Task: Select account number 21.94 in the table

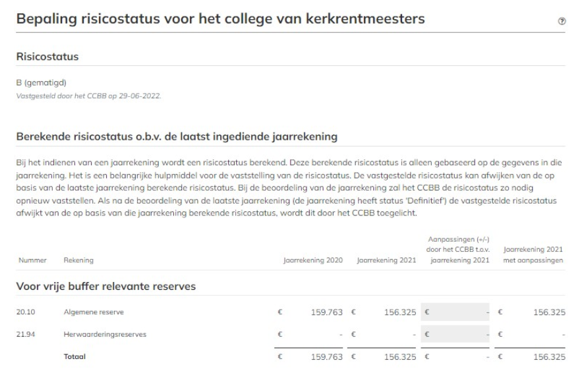Action: pos(24,331)
